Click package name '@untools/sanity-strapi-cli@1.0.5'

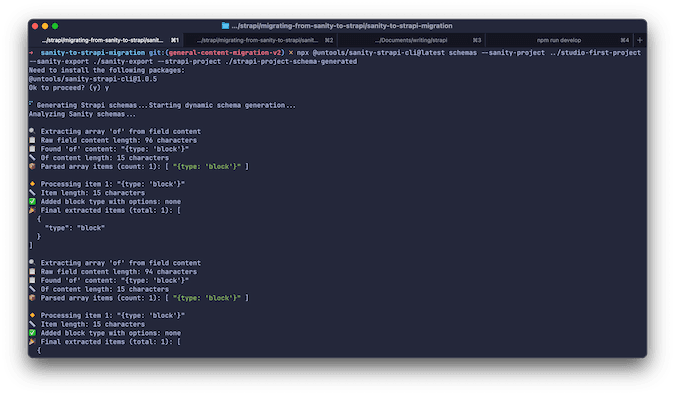[93, 79]
